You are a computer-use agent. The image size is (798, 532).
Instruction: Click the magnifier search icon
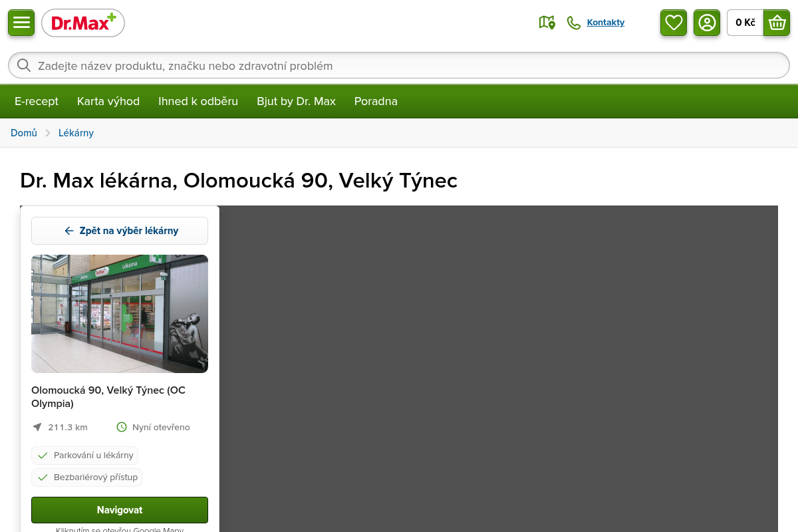click(x=24, y=65)
